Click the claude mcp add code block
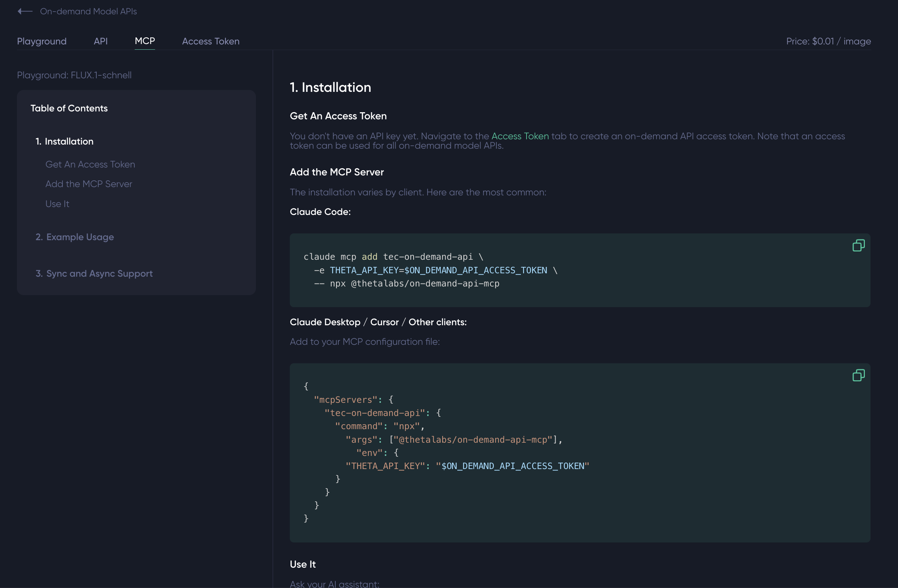 click(x=490, y=270)
